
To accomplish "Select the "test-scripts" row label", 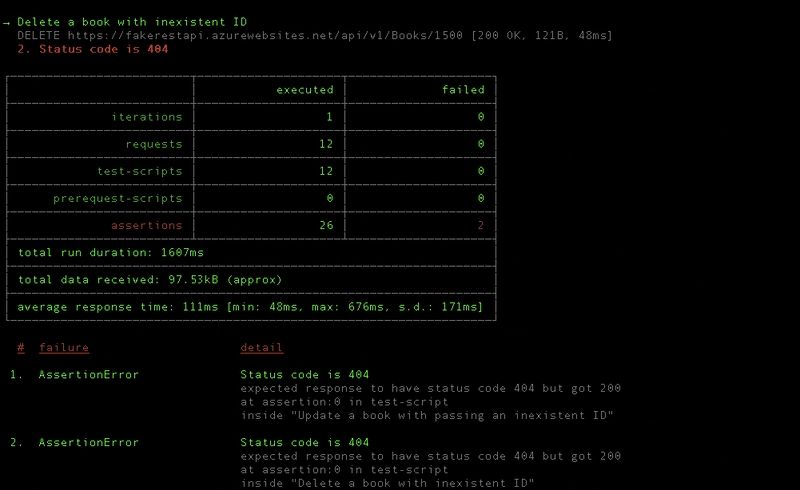I will click(x=140, y=171).
